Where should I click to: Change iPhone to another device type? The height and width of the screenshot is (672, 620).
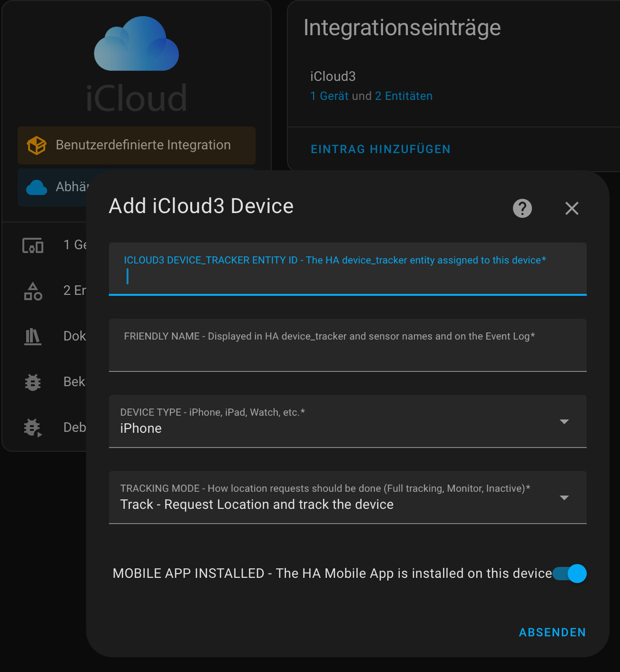point(564,422)
